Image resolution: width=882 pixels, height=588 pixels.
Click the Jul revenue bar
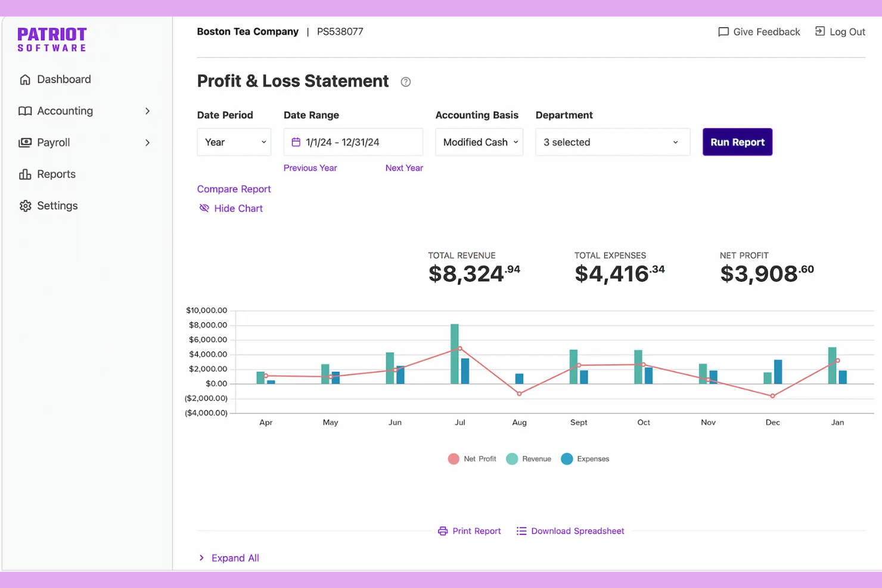coord(455,354)
